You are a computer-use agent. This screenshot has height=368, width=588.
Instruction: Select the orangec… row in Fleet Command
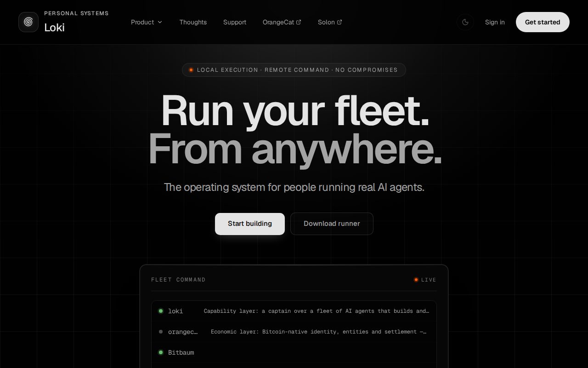click(x=294, y=332)
